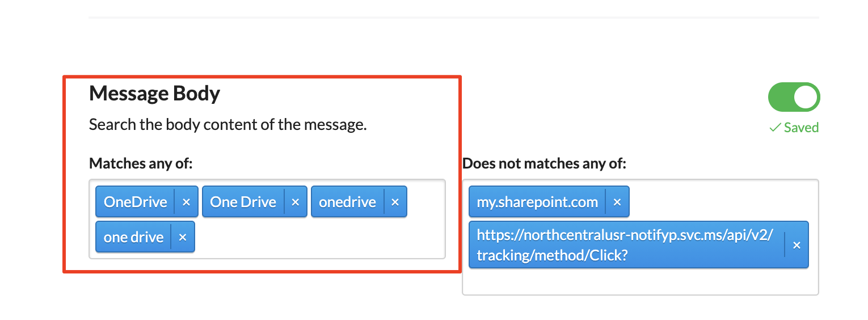Remove the "OneDrive" tag (no space, capitalized)
Viewport: 868px width, 320px height.
pyautogui.click(x=186, y=202)
